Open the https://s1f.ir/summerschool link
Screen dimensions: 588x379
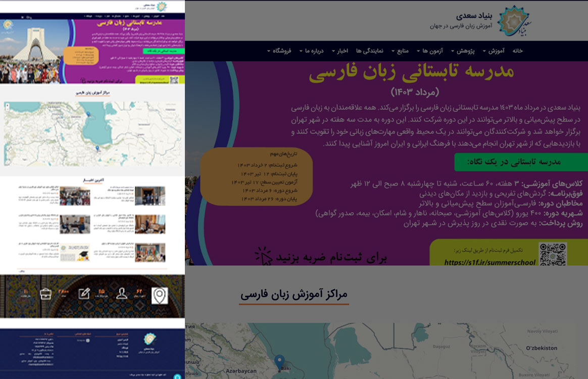[x=490, y=262]
